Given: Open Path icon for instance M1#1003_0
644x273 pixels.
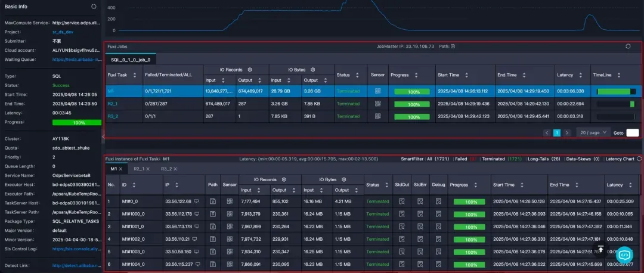Looking at the screenshot, I should click(x=213, y=251).
